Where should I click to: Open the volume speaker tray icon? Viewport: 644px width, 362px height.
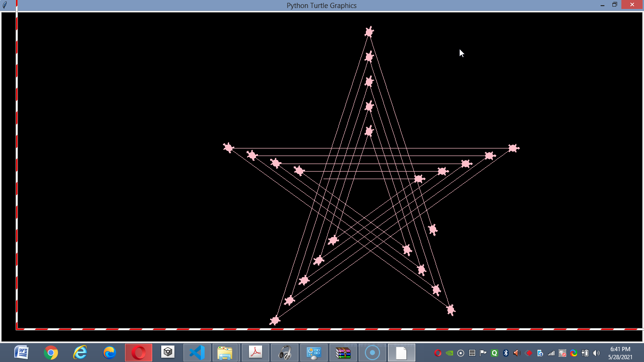click(x=596, y=353)
